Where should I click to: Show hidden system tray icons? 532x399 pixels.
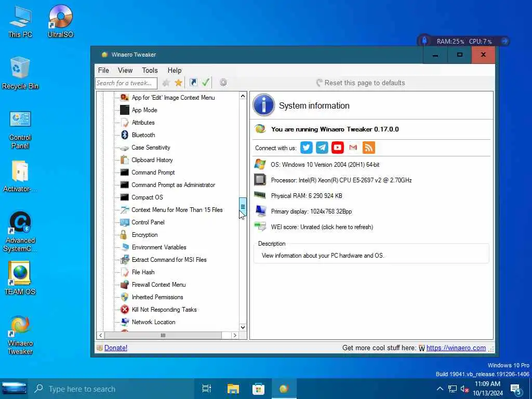coord(440,389)
